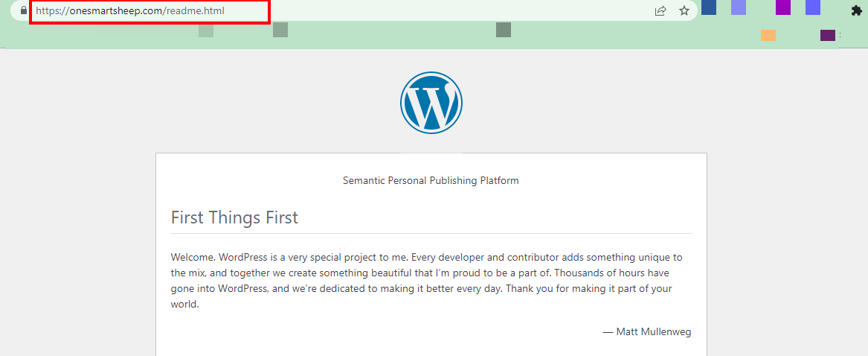Open the Extensions puzzle-piece icon
Image resolution: width=868 pixels, height=356 pixels.
click(x=856, y=10)
